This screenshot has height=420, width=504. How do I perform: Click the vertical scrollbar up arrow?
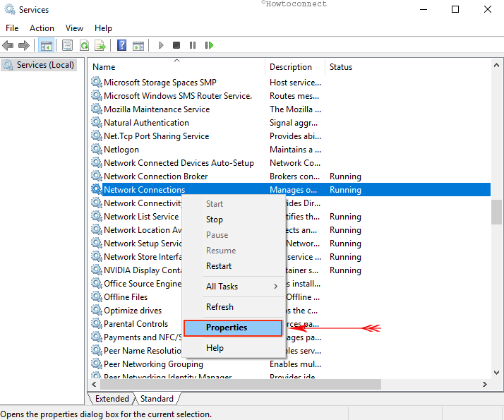(496, 65)
